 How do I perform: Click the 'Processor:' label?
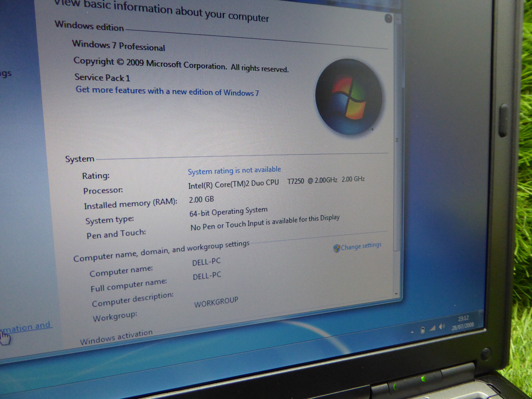pos(103,191)
